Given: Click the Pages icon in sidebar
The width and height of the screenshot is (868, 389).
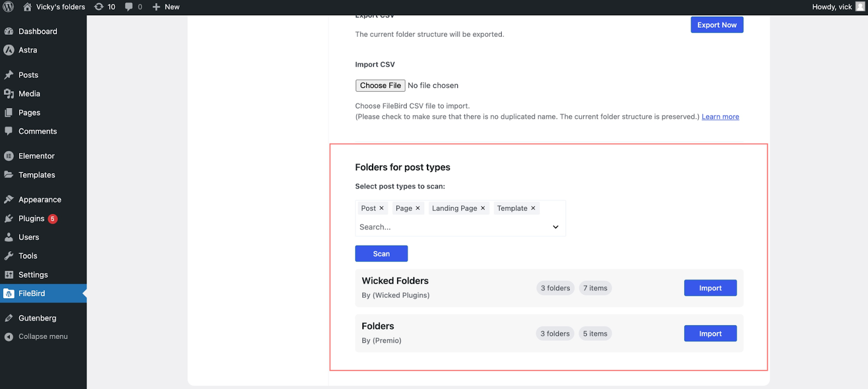Looking at the screenshot, I should (x=9, y=113).
